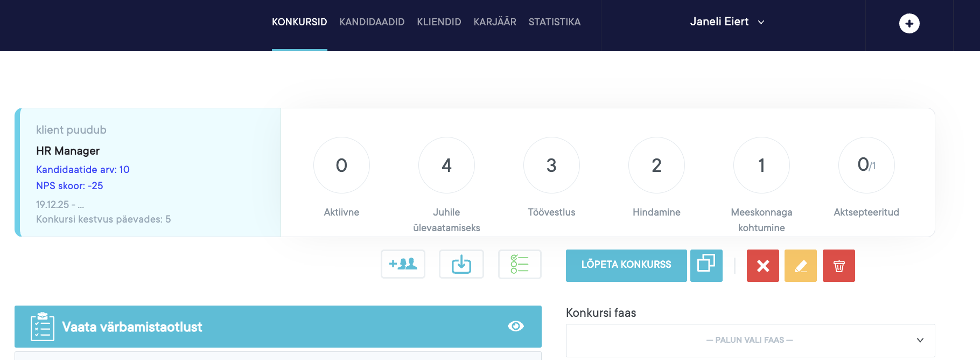Select the Töövestlus stage circle showing 3
Image resolution: width=980 pixels, height=360 pixels.
551,165
